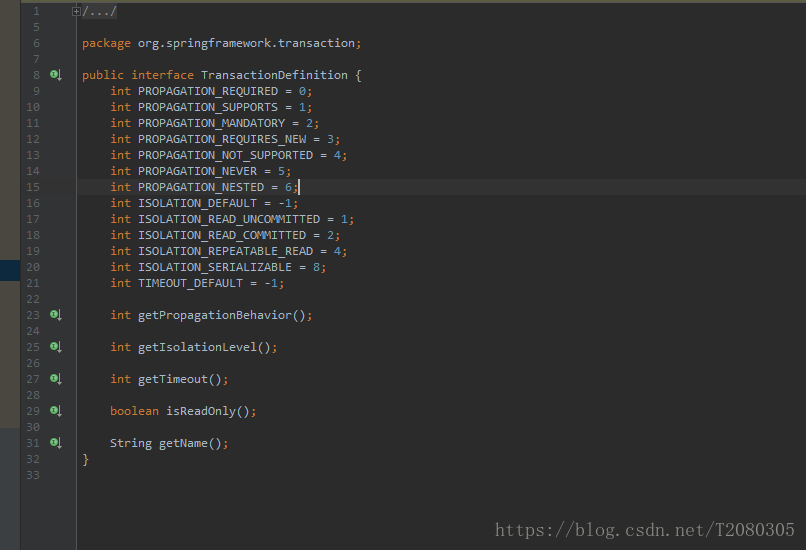This screenshot has height=550, width=806.
Task: Click the PROPAGATION_MANDATORY constant
Action: click(x=211, y=123)
